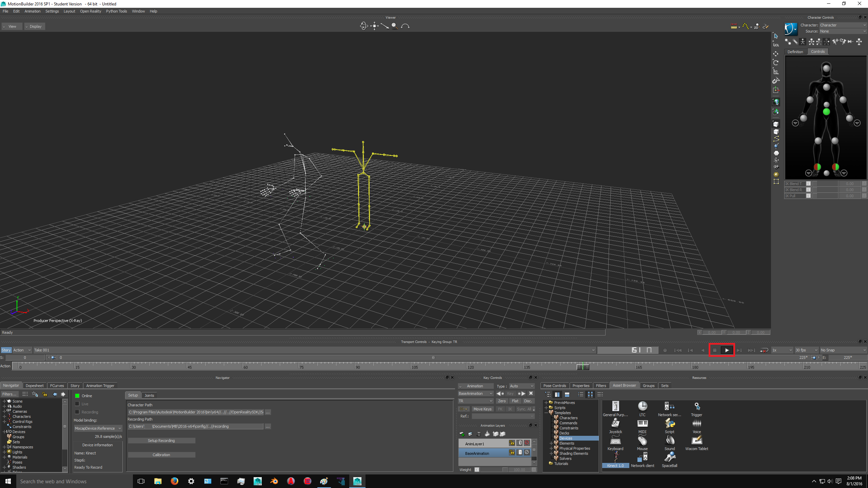
Task: Select the MocapDevice-Reference binding dropdown
Action: [97, 428]
